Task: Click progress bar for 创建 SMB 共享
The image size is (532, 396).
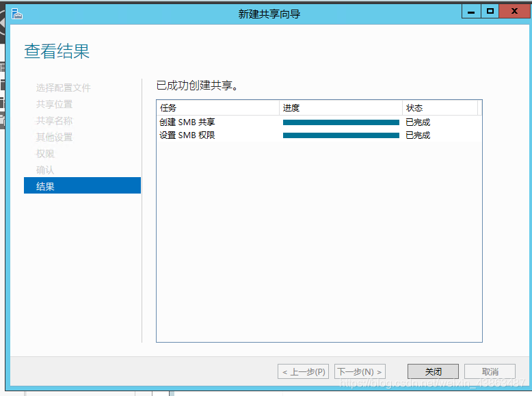Action: click(341, 122)
